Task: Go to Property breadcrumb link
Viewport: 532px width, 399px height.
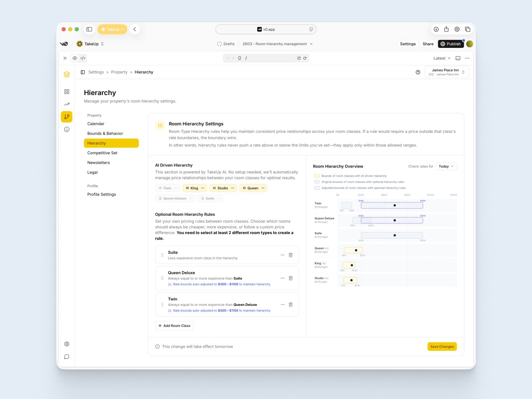Action: tap(119, 72)
